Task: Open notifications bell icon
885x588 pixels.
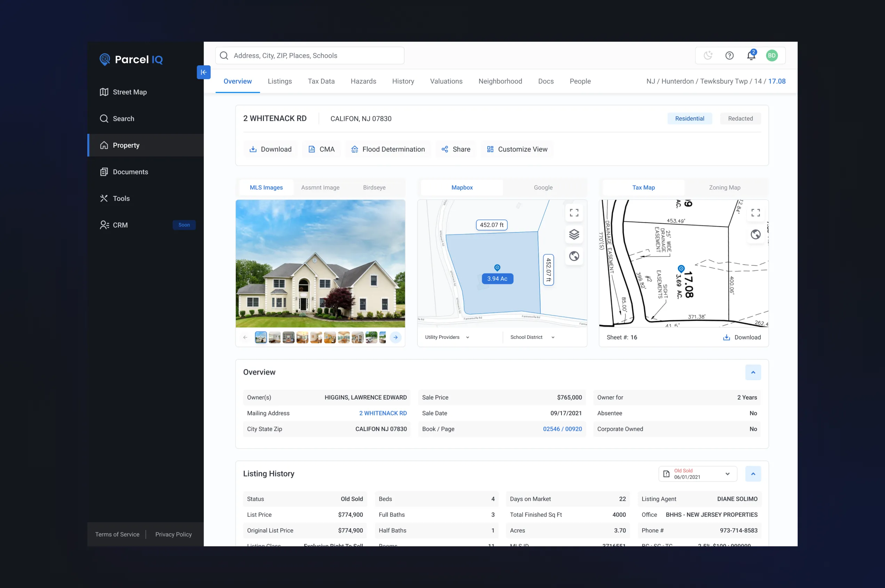Action: (751, 56)
